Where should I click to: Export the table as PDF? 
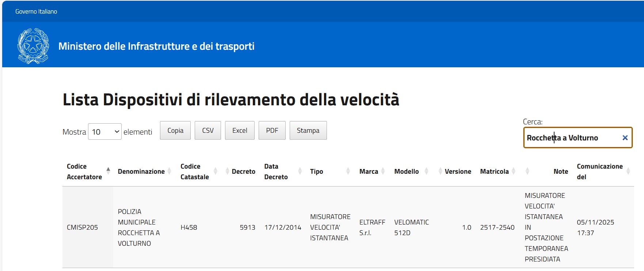[272, 131]
